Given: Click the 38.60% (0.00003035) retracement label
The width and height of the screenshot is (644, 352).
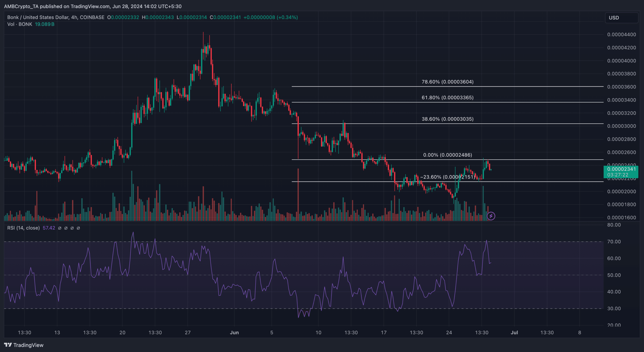Looking at the screenshot, I should pyautogui.click(x=447, y=119).
